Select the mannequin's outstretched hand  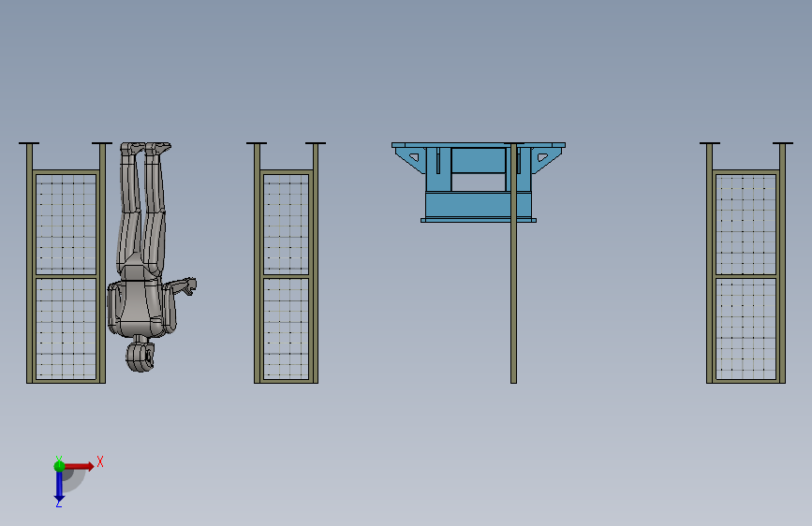point(189,286)
